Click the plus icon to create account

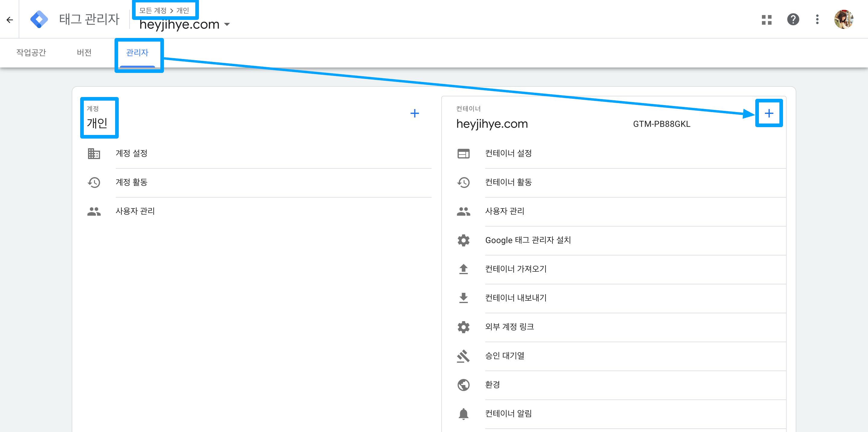414,113
